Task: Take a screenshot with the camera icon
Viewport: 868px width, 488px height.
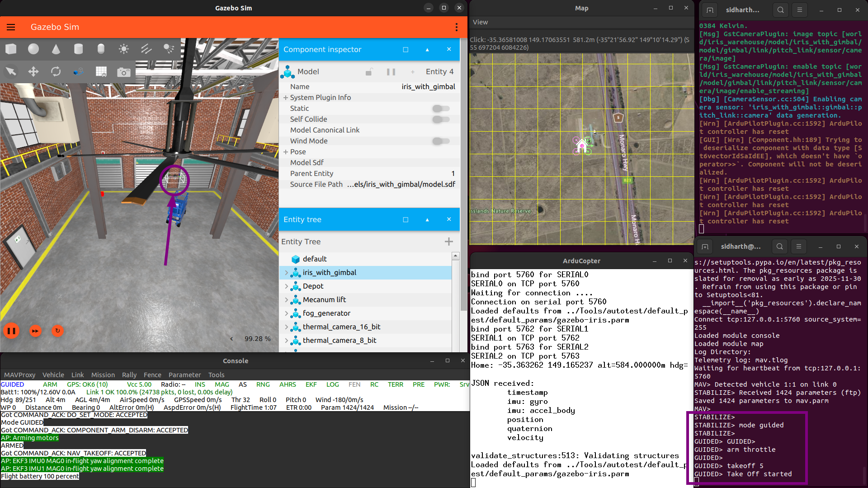Action: [123, 72]
